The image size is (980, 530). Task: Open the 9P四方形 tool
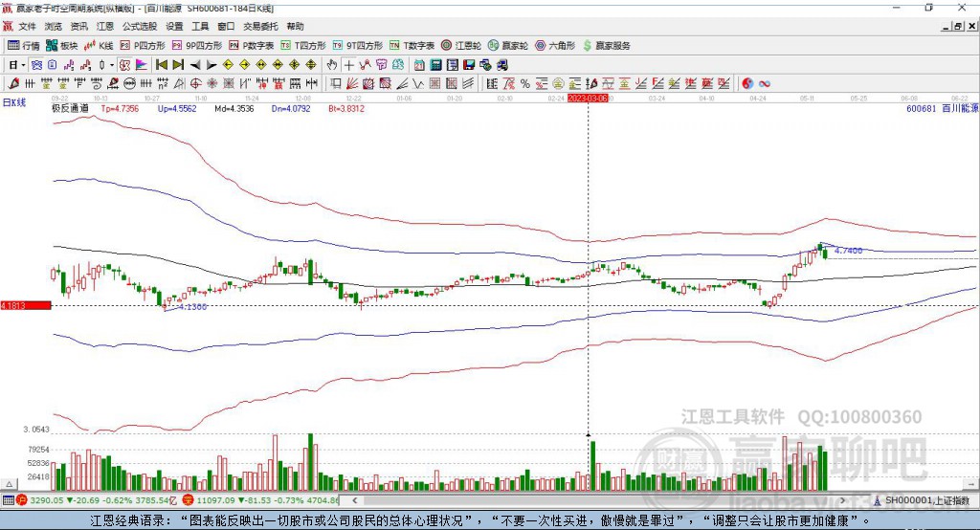(x=197, y=46)
